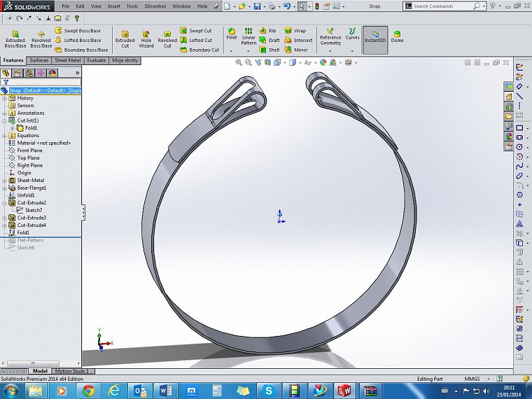Open the Reference Geometry tool

point(330,38)
